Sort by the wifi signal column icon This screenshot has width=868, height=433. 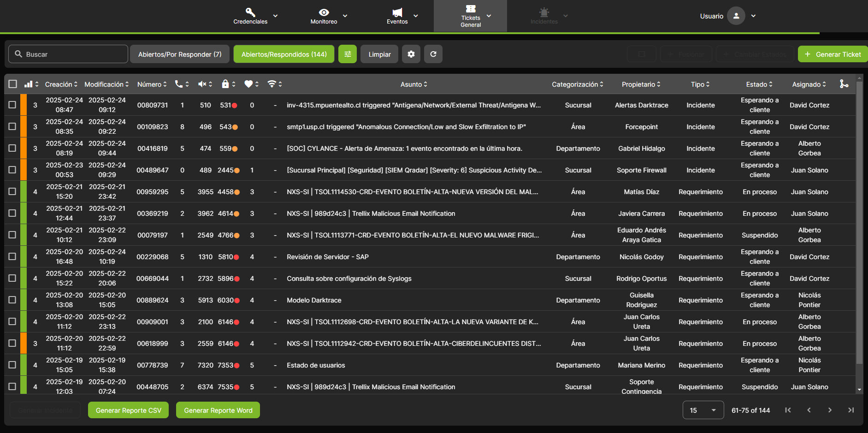pyautogui.click(x=272, y=84)
